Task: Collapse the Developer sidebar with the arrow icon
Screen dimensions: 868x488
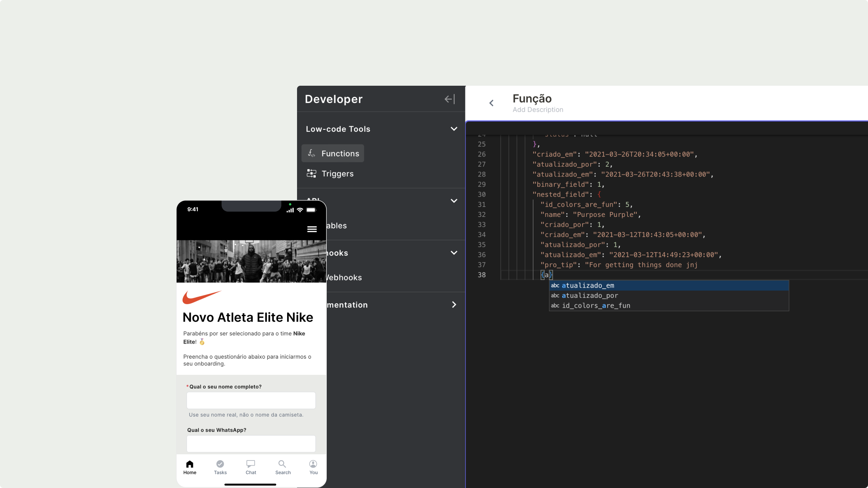Action: [x=450, y=99]
